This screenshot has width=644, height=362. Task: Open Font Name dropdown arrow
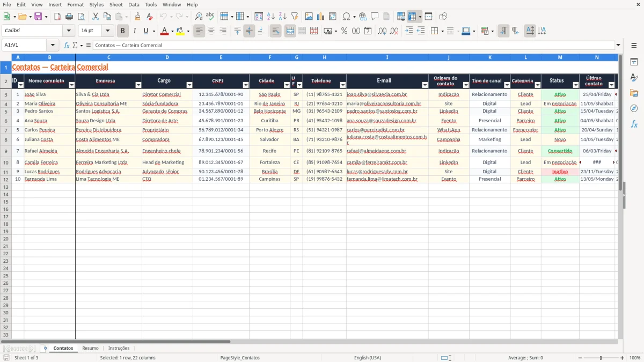tap(68, 31)
